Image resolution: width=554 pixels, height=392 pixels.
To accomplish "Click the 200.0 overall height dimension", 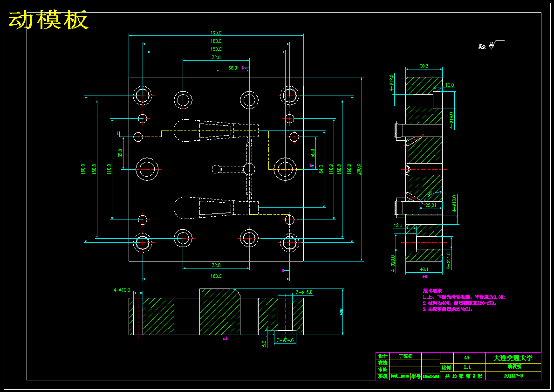I will [359, 169].
